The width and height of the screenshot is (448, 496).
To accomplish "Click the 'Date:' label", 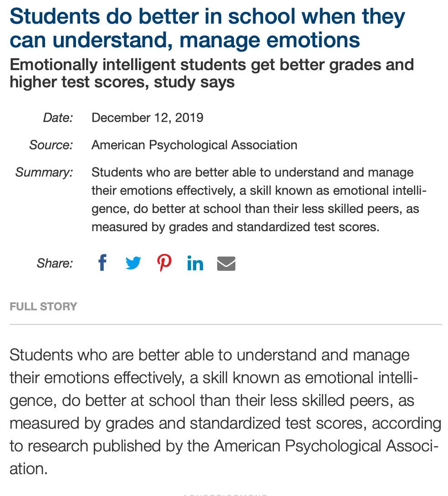I will click(58, 118).
